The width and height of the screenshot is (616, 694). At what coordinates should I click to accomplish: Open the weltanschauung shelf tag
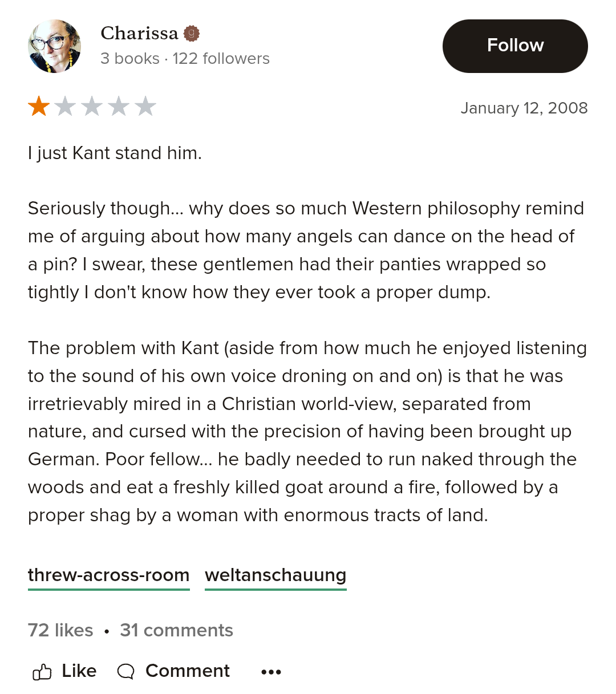pyautogui.click(x=275, y=575)
